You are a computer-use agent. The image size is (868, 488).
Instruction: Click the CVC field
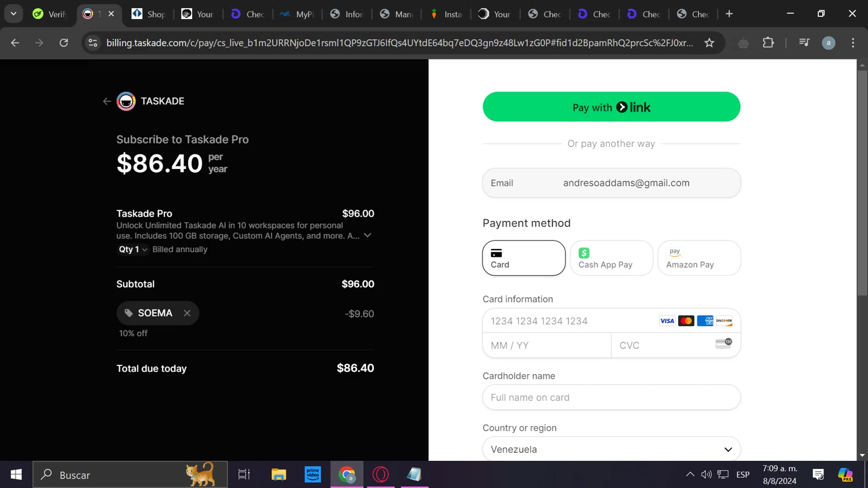pos(675,345)
